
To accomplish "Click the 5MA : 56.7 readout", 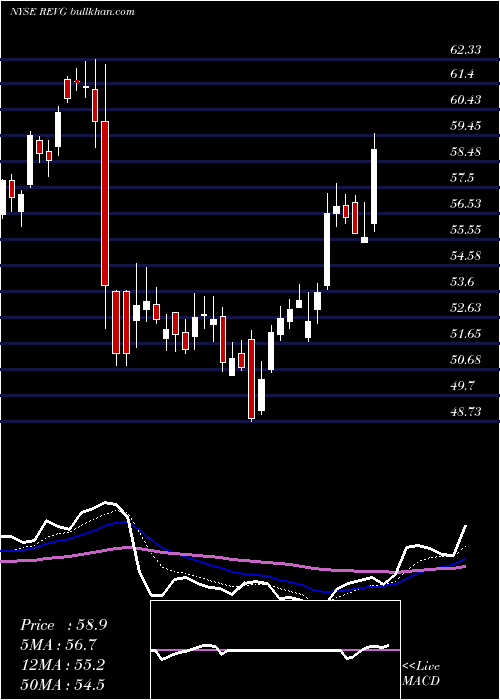I will click(x=58, y=645).
